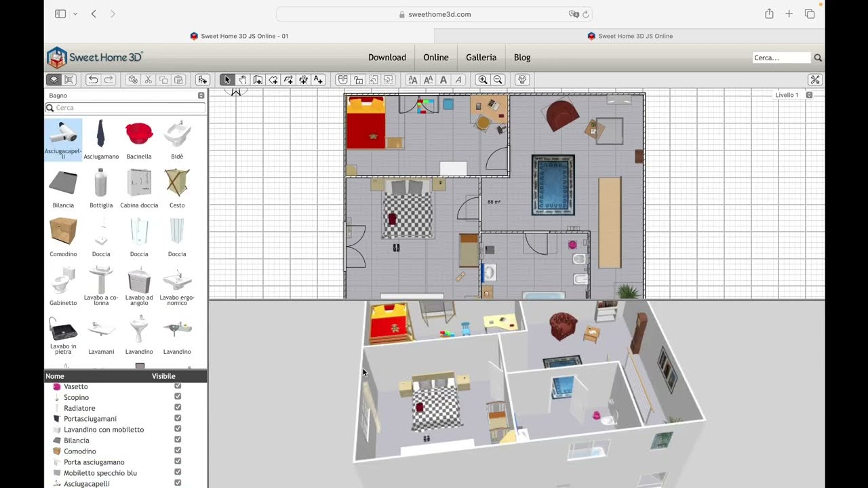Sort furniture list by Visible header
The image size is (868, 488).
(x=163, y=376)
